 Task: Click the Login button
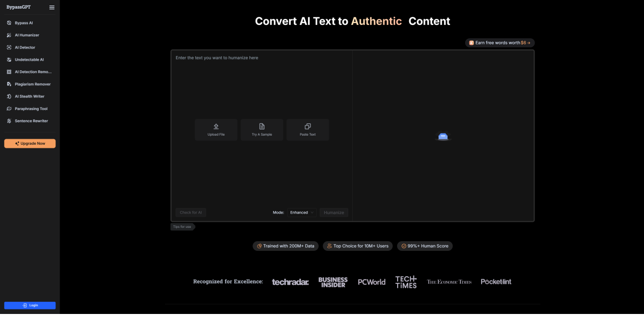[30, 305]
